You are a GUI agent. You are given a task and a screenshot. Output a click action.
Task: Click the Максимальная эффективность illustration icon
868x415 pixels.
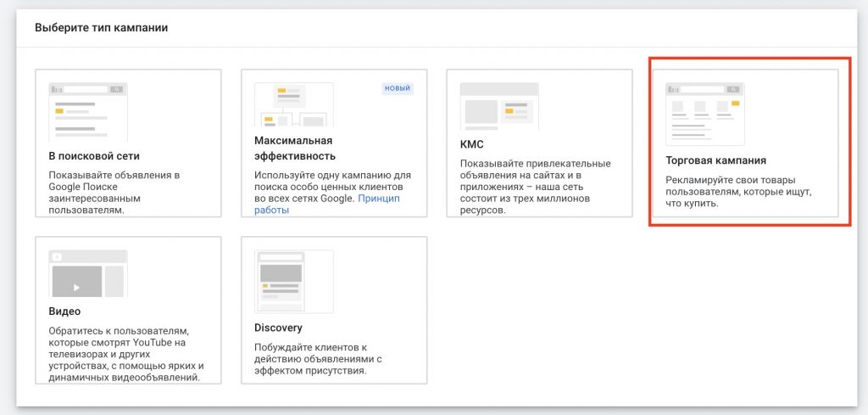[x=293, y=104]
